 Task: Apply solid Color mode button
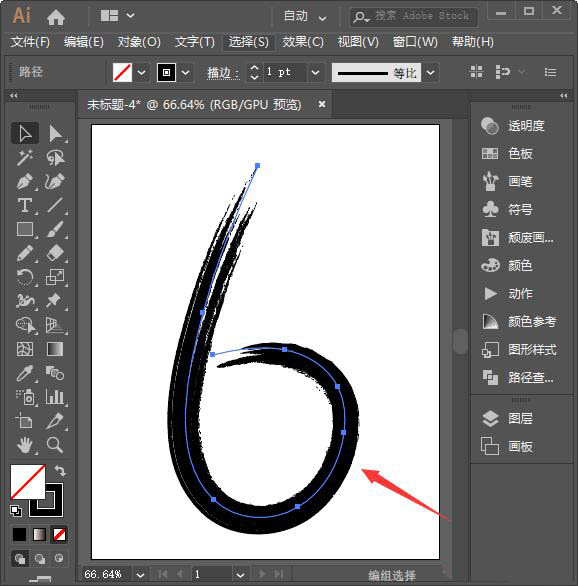point(19,534)
